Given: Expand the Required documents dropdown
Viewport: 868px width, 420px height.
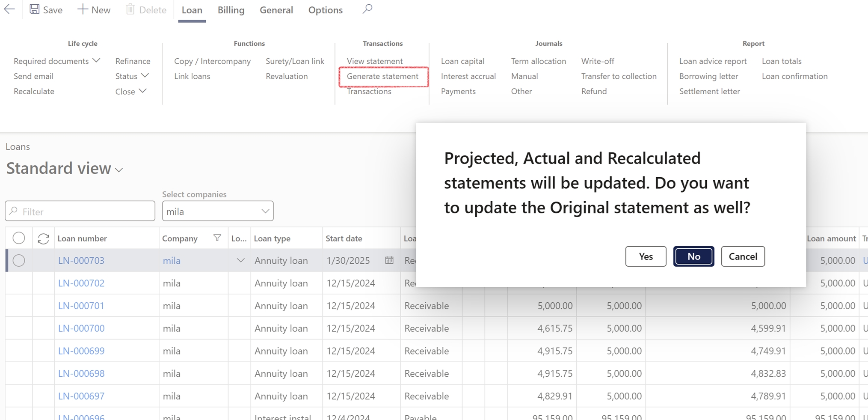Looking at the screenshot, I should (96, 61).
